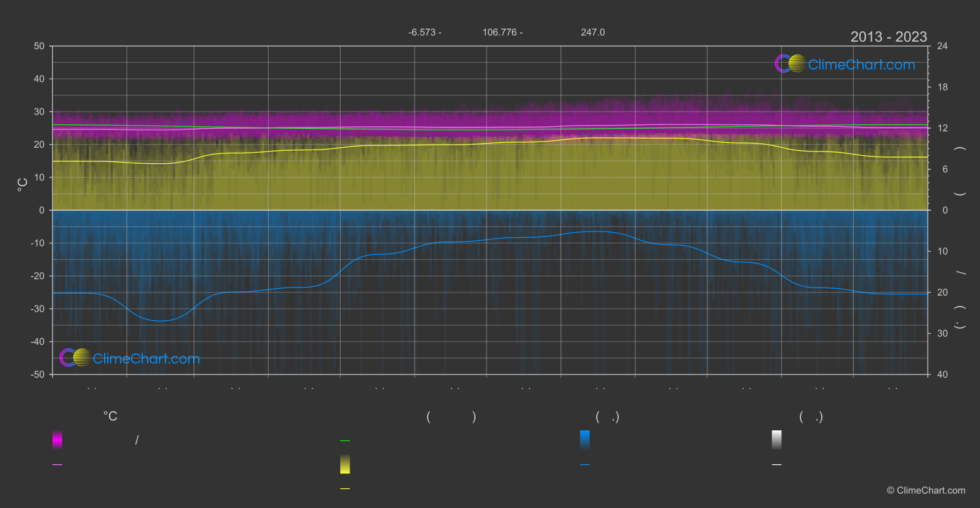Click the ClimeChart logo icon at bottom left
980x508 pixels.
tap(75, 357)
